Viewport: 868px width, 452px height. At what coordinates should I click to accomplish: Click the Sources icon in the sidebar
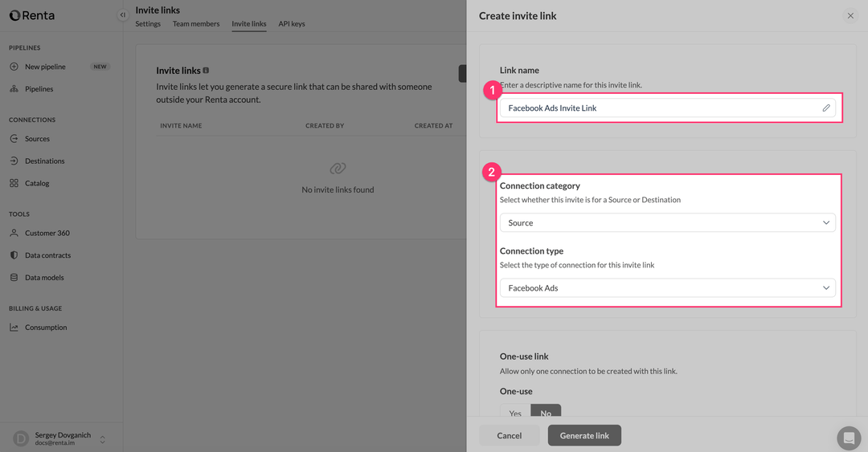[14, 138]
